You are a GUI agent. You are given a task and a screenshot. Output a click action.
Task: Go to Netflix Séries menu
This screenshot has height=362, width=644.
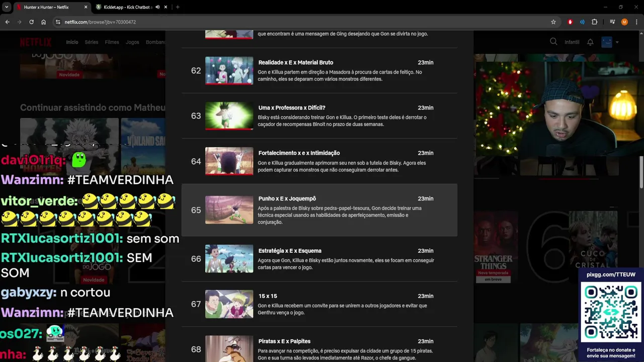pos(92,42)
